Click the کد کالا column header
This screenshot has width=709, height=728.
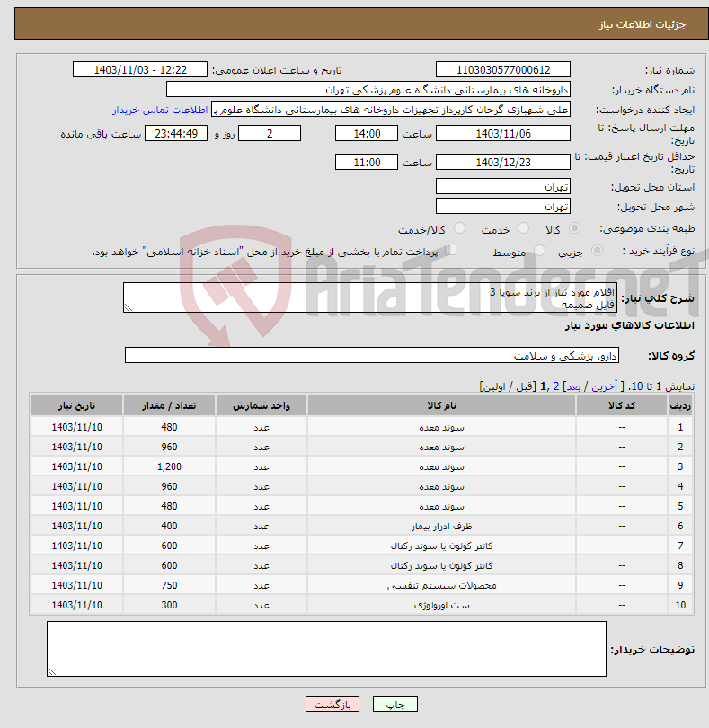click(x=622, y=405)
